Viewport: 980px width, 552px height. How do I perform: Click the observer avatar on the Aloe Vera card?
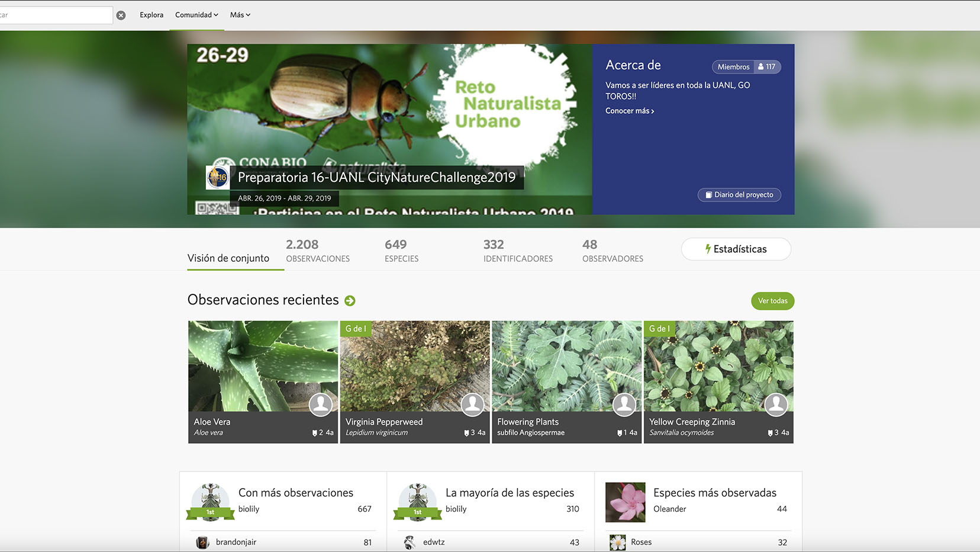(x=320, y=405)
